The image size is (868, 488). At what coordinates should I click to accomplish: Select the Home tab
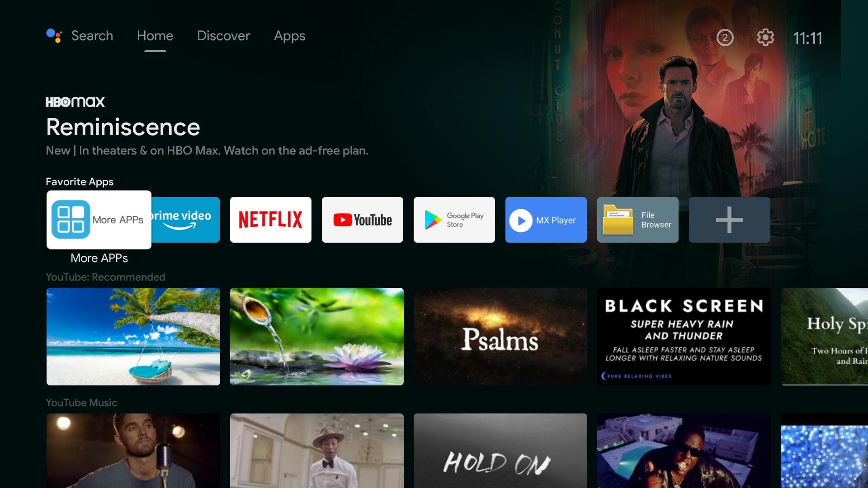[x=155, y=36]
